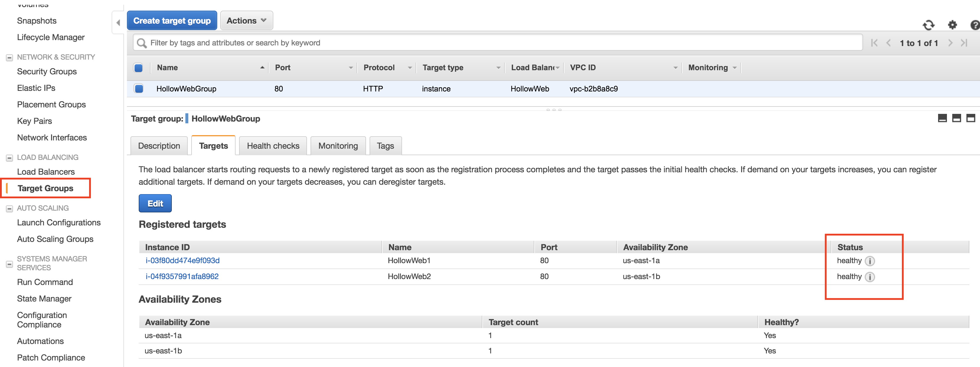Open the settings gear icon
Screen dimensions: 980x367
pyautogui.click(x=952, y=25)
